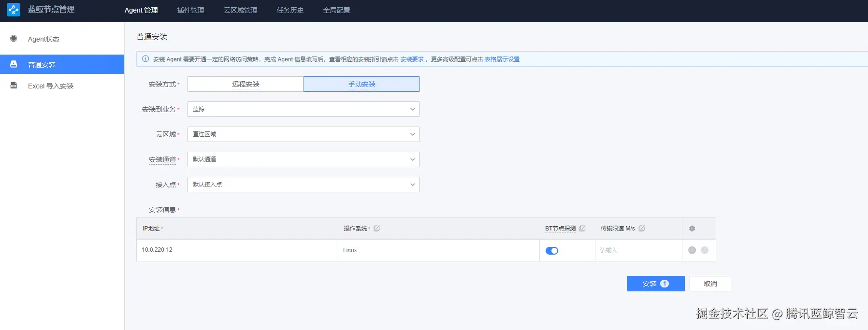Click the 安装通道 field label
This screenshot has height=330, width=868.
(162, 159)
